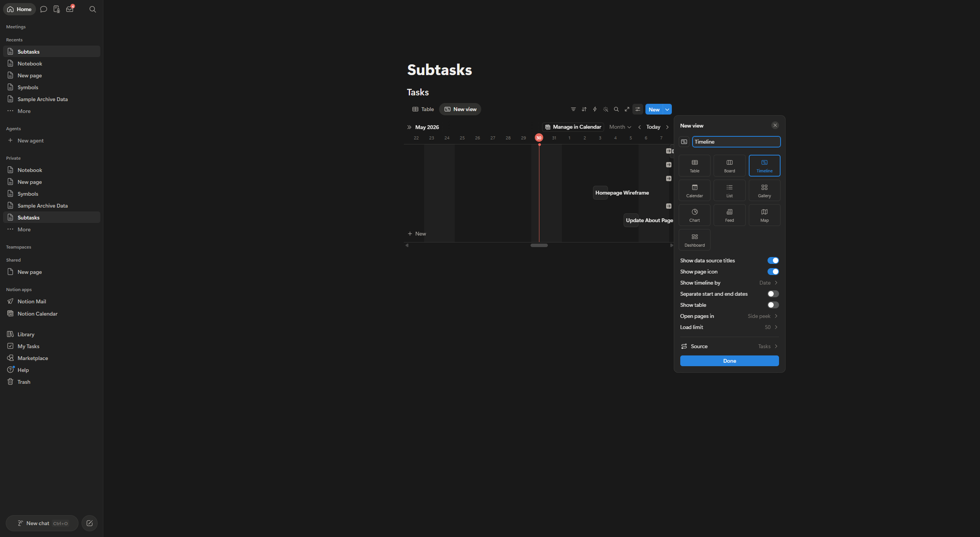Click the view name field containing Timeline

coord(736,142)
